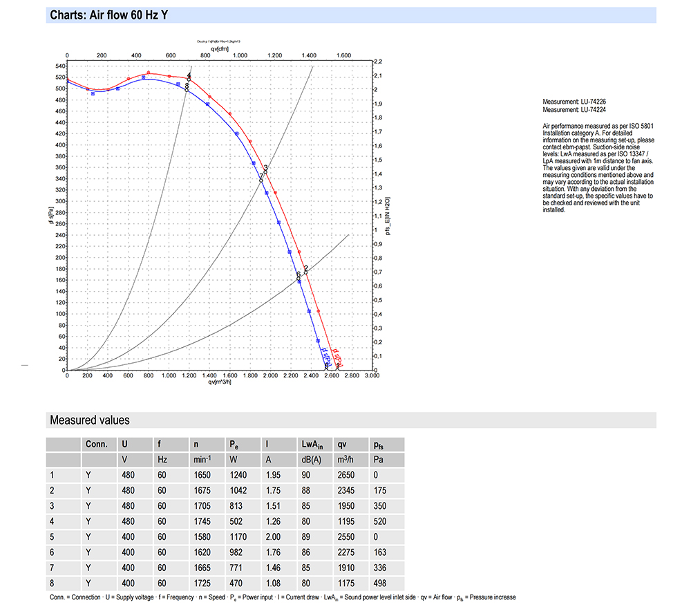
Task: Select the 1675 speed value in row 2
Action: [x=202, y=491]
